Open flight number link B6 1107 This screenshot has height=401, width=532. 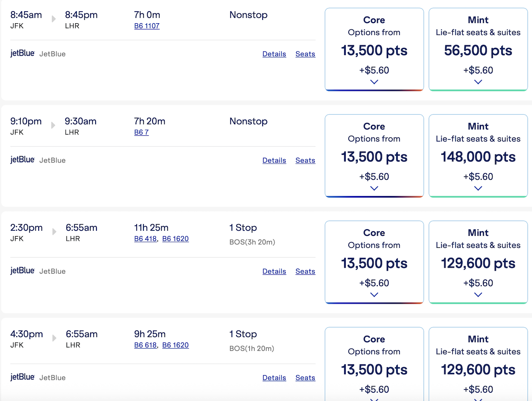tap(147, 26)
